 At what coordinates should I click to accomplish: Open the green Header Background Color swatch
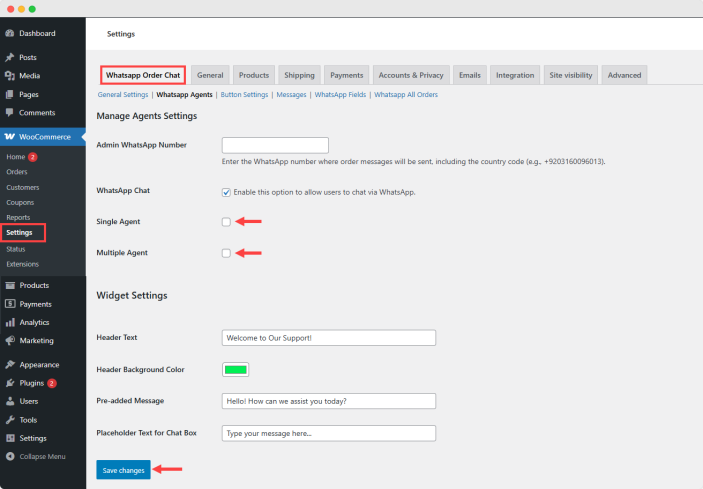(235, 369)
